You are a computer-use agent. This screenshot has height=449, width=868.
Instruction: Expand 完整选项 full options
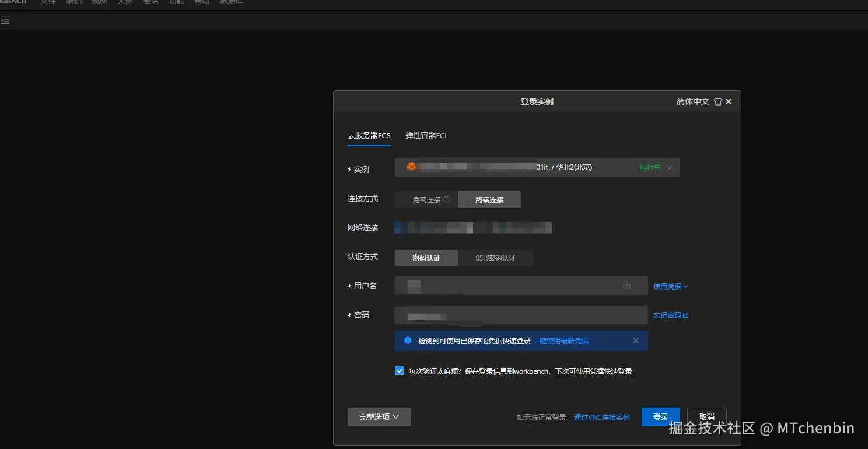click(x=379, y=417)
